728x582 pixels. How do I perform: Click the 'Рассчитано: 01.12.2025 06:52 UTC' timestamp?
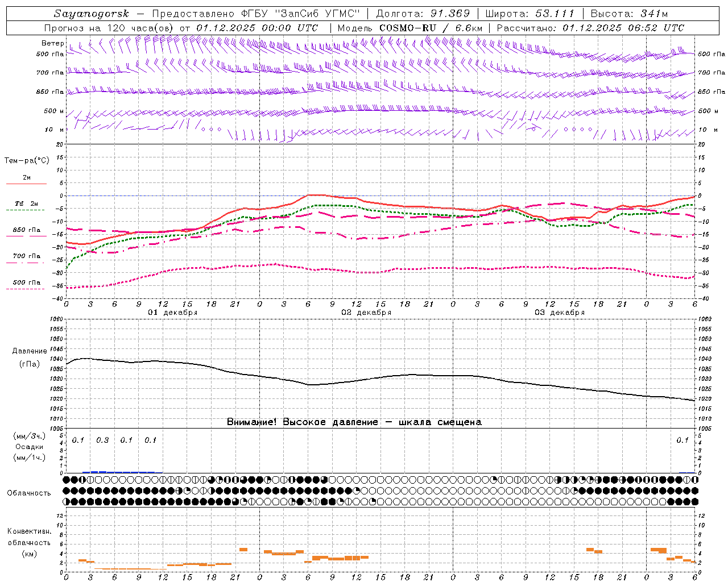[x=590, y=28]
